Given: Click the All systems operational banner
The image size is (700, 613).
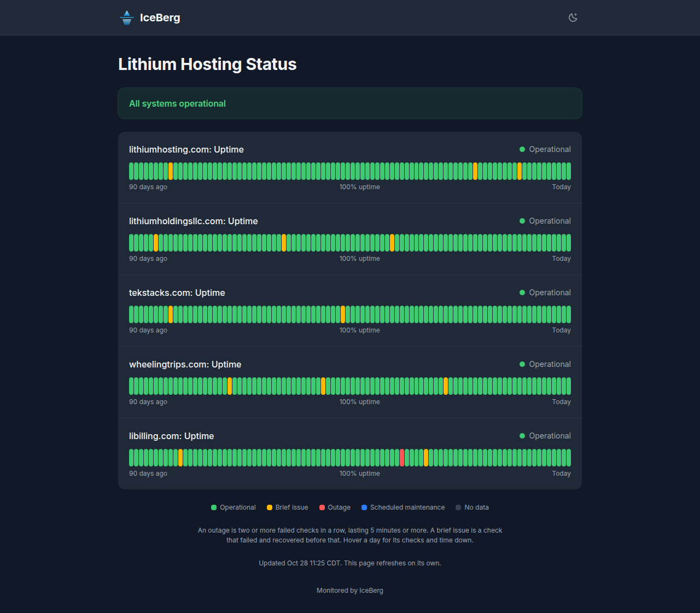Looking at the screenshot, I should coord(350,103).
